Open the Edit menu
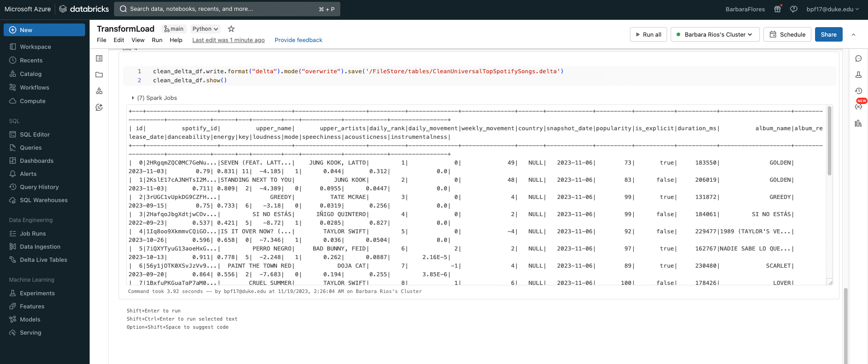The width and height of the screenshot is (868, 364). point(119,40)
